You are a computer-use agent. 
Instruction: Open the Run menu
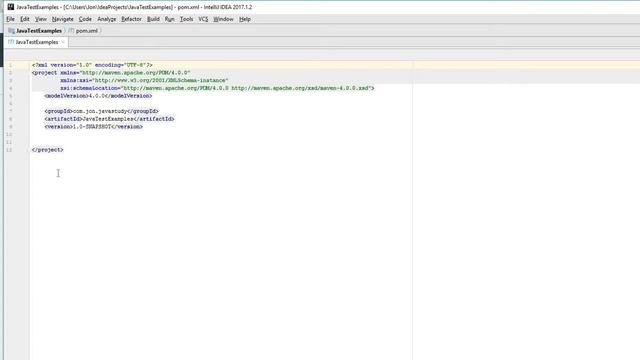point(169,19)
